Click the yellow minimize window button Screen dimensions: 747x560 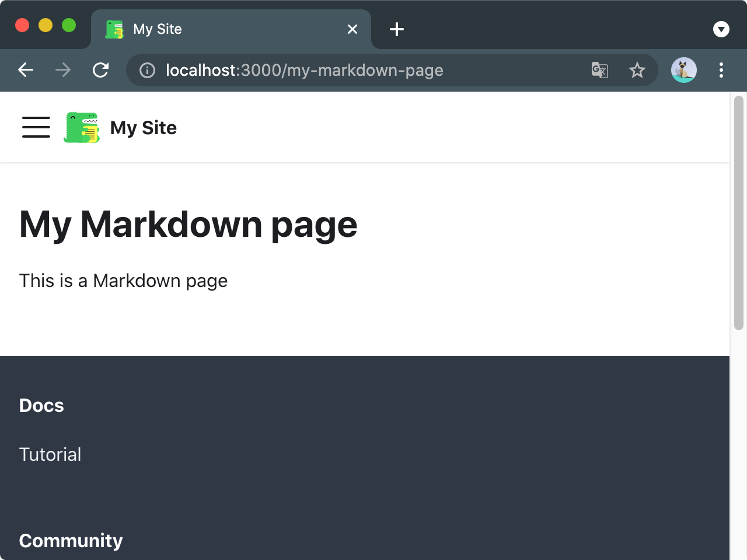coord(46,25)
